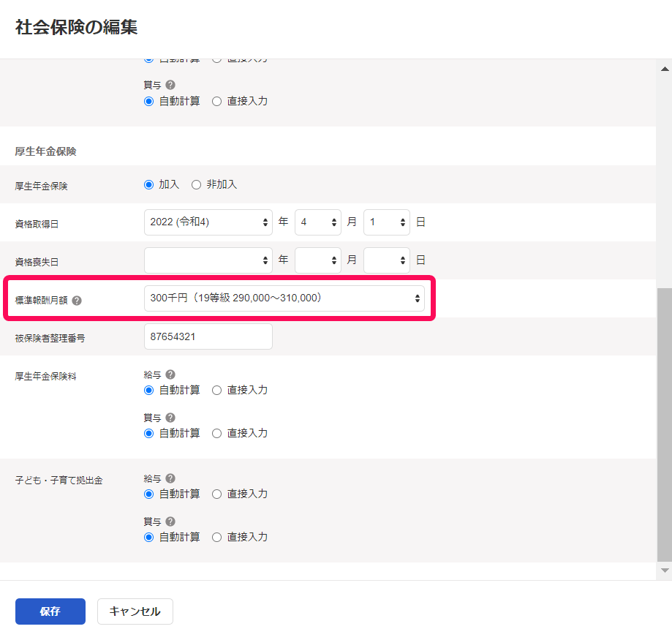Screen dimensions: 672x640
Task: Open 資格喪失日 day dropdown
Action: tap(387, 260)
